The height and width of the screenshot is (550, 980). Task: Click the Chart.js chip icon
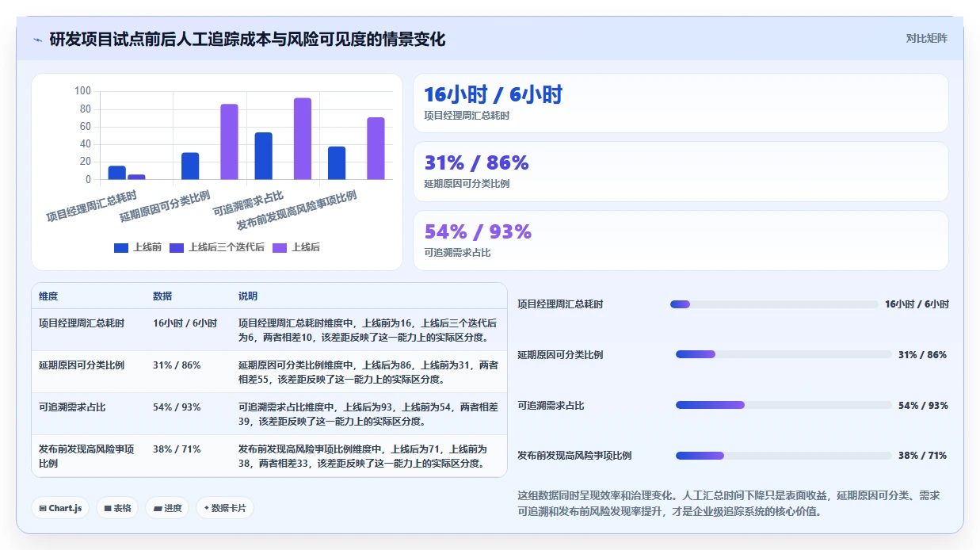coord(43,509)
